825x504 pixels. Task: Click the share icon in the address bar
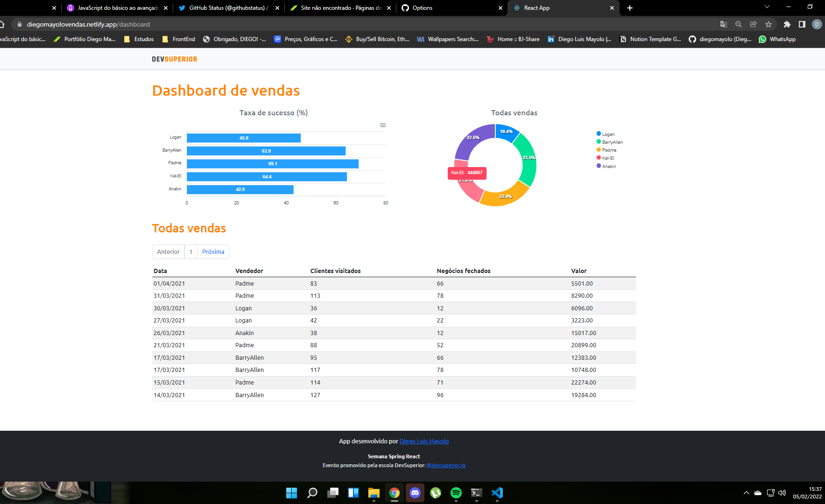point(753,24)
